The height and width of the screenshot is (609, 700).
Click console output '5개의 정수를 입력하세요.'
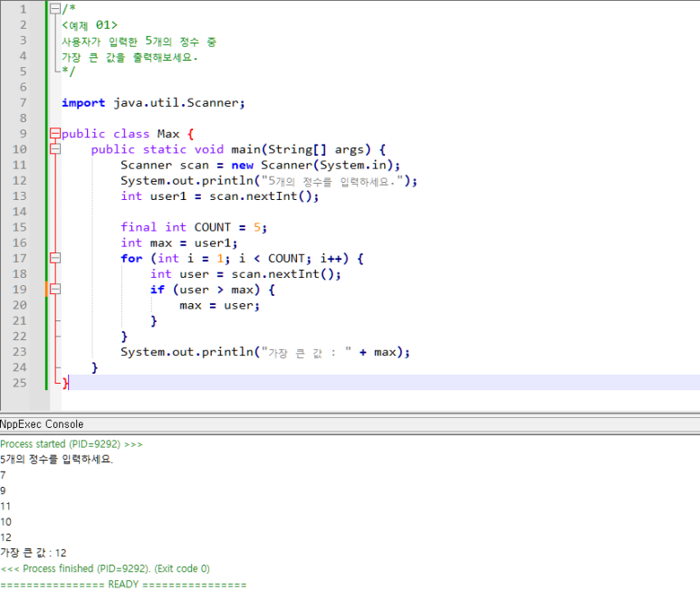[x=57, y=459]
